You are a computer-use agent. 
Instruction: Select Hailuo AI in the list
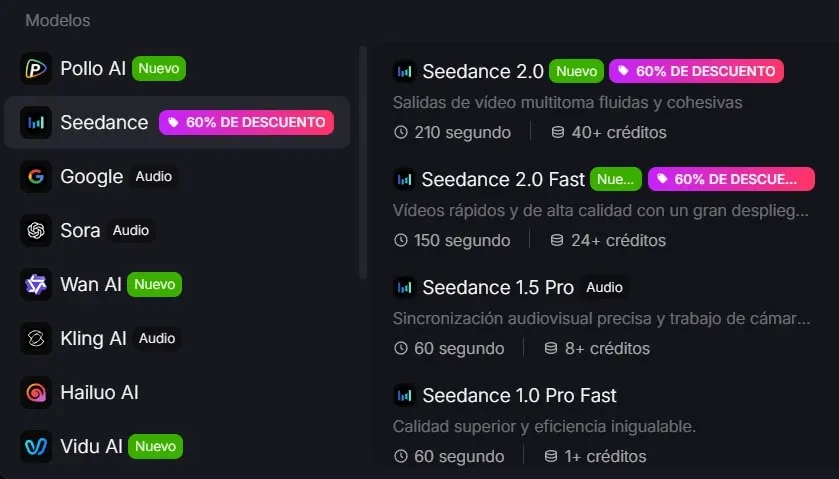click(x=177, y=393)
